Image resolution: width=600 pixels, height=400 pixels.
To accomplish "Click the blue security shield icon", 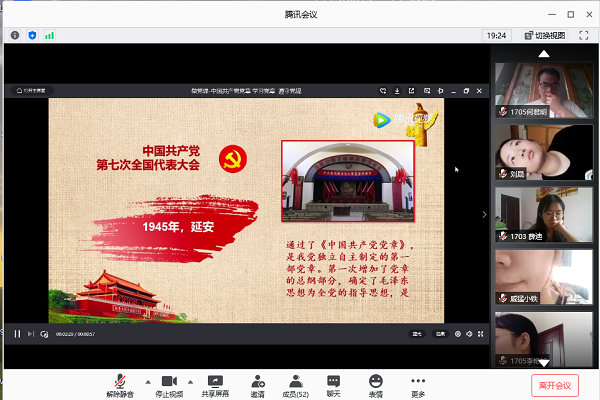I will point(32,35).
